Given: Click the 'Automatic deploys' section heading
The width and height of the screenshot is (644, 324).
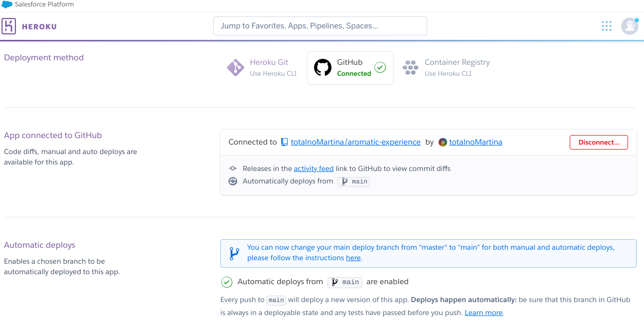Looking at the screenshot, I should tap(39, 245).
